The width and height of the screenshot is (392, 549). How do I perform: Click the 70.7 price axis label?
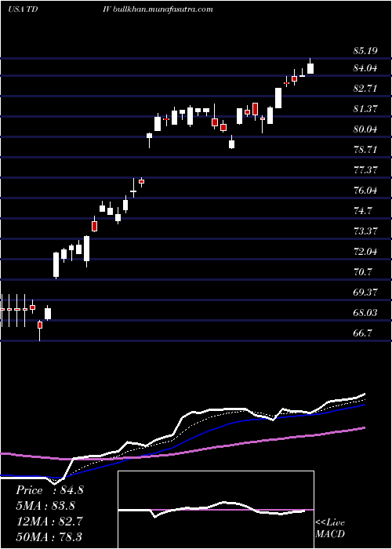(362, 272)
